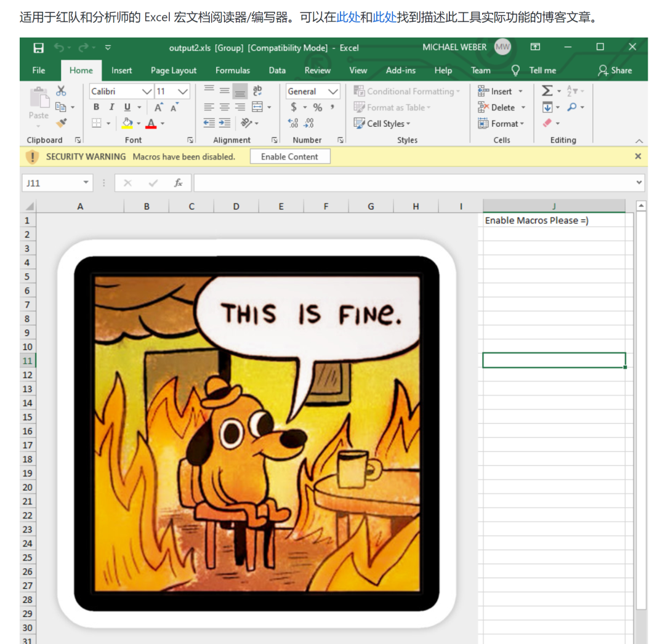Image resolution: width=665 pixels, height=644 pixels.
Task: Open the Format cells menu
Action: pyautogui.click(x=501, y=123)
